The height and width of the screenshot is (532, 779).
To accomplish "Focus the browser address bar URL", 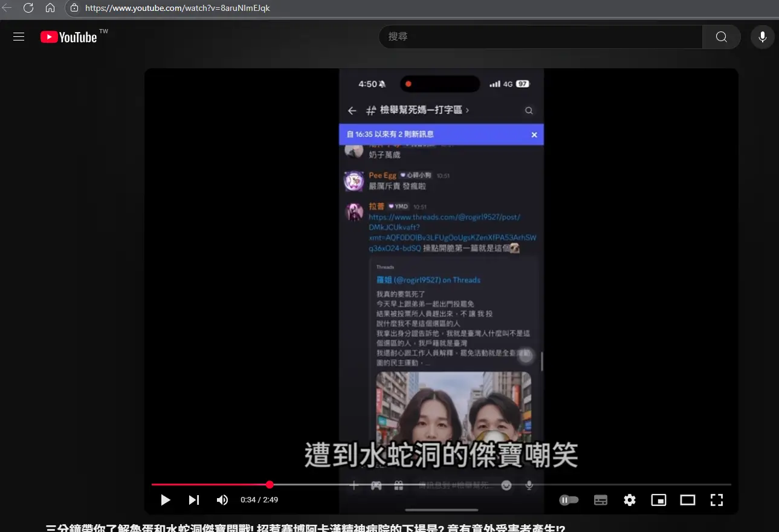I will (178, 8).
